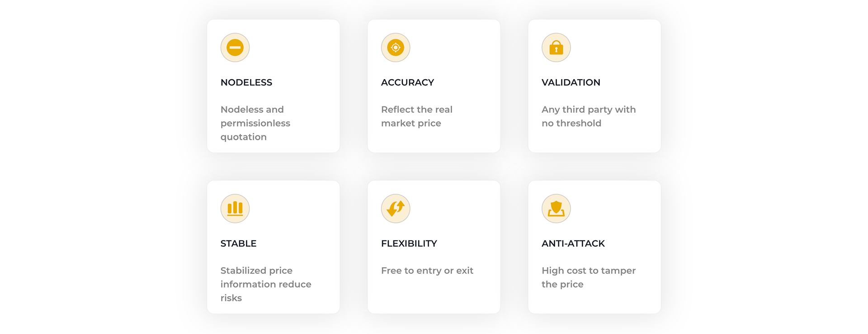Click 'Any third party with no threshold' text

pyautogui.click(x=588, y=116)
